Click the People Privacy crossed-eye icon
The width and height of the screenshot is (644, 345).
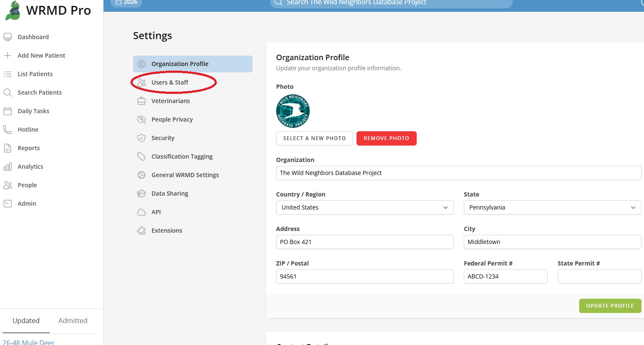[x=141, y=119]
